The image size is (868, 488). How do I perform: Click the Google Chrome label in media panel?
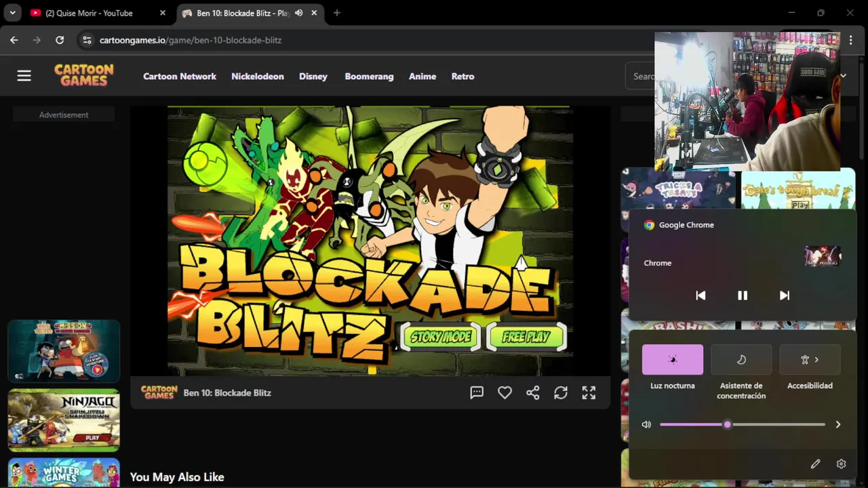(x=686, y=225)
